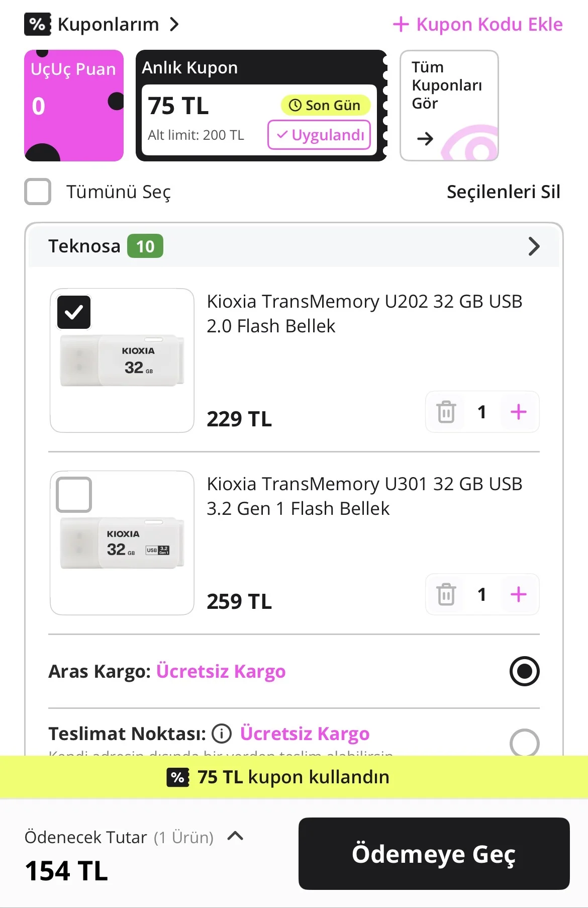
Task: Open Kuponlarım coupons list chevron
Action: (174, 24)
